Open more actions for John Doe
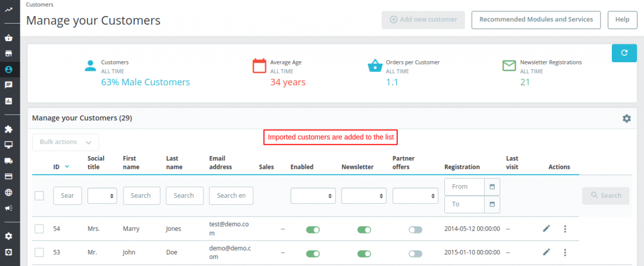Image resolution: width=644 pixels, height=266 pixels. point(565,253)
